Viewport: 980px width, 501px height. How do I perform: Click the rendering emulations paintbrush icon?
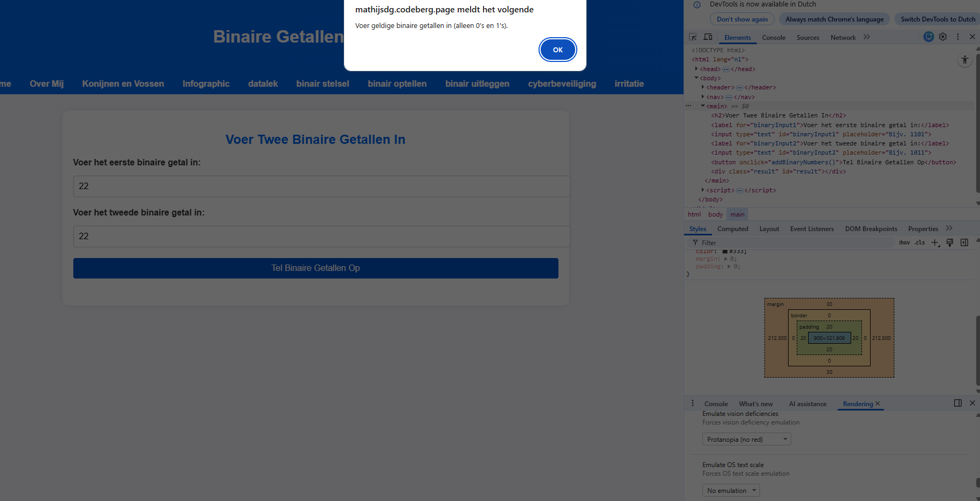pos(950,242)
